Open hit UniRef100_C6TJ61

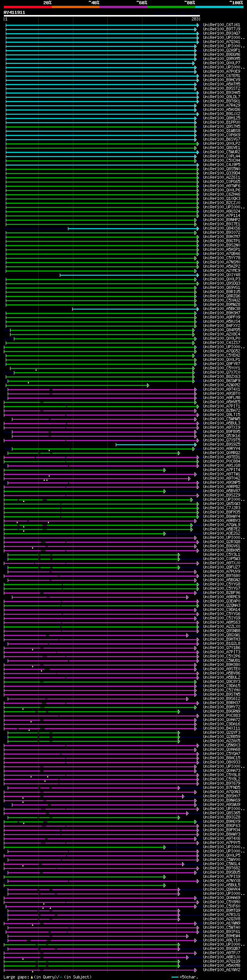(222, 25)
